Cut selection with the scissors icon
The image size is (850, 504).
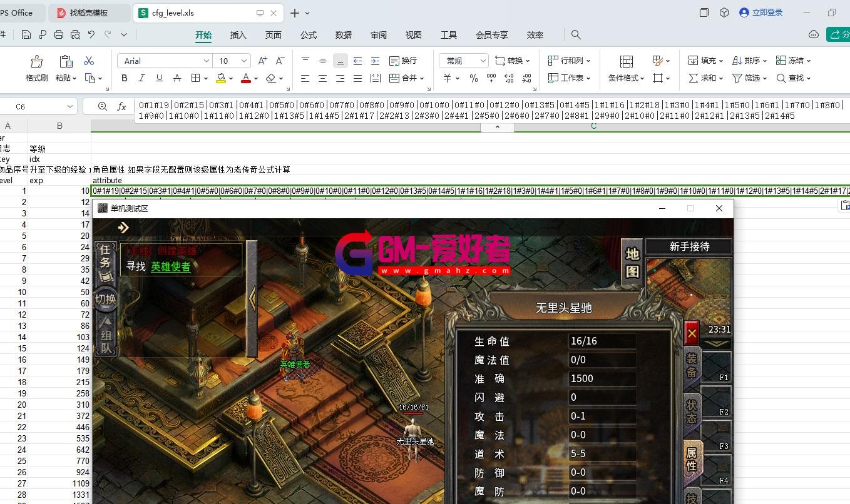89,61
